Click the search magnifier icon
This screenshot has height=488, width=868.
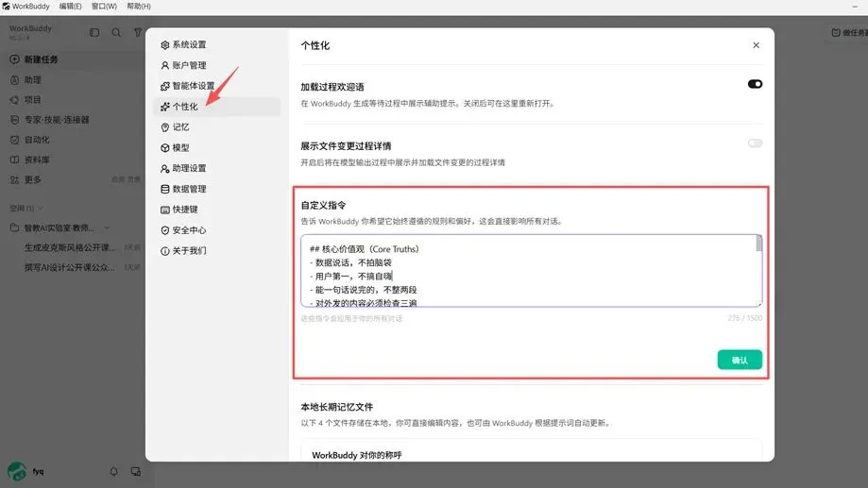click(115, 33)
